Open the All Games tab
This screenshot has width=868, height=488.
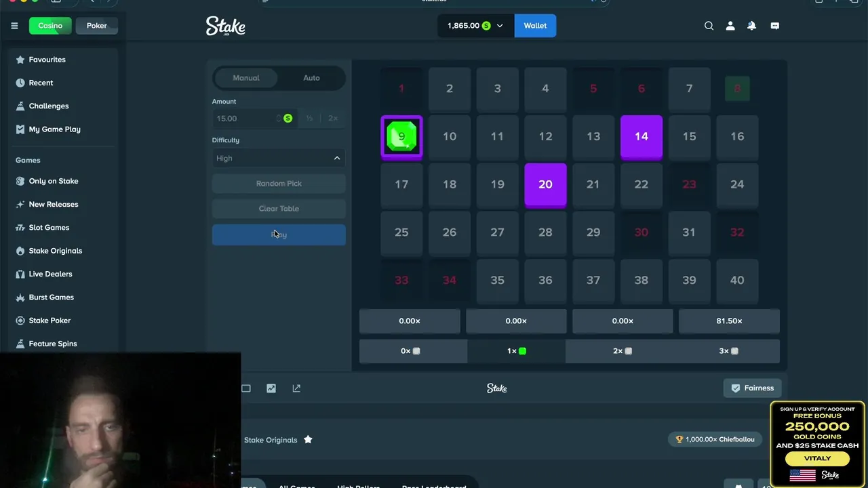tap(296, 485)
